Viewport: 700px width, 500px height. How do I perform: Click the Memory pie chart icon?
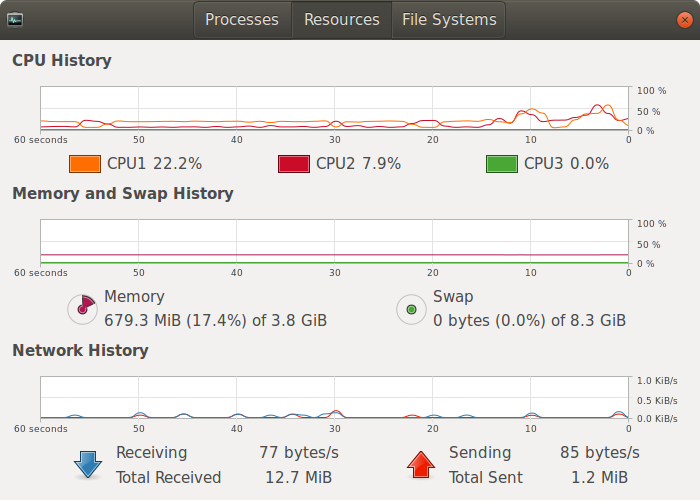[82, 309]
